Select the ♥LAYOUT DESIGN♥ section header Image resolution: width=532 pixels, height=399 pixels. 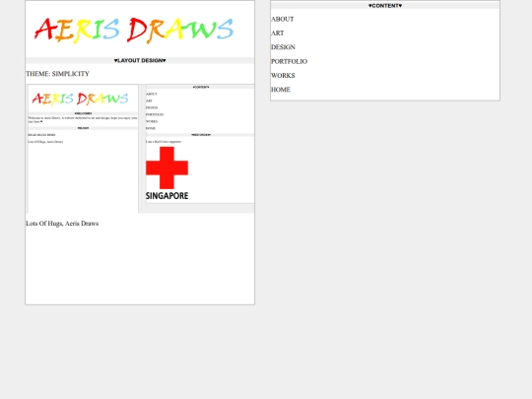coord(140,60)
